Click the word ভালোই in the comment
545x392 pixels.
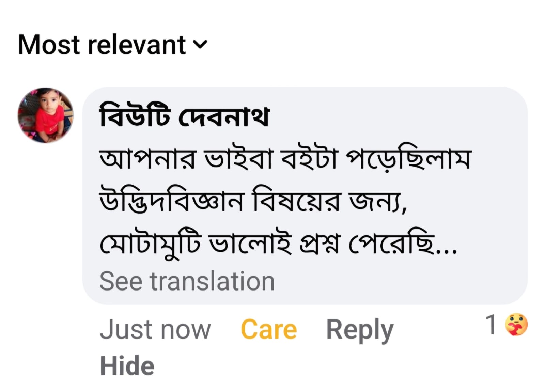point(250,245)
